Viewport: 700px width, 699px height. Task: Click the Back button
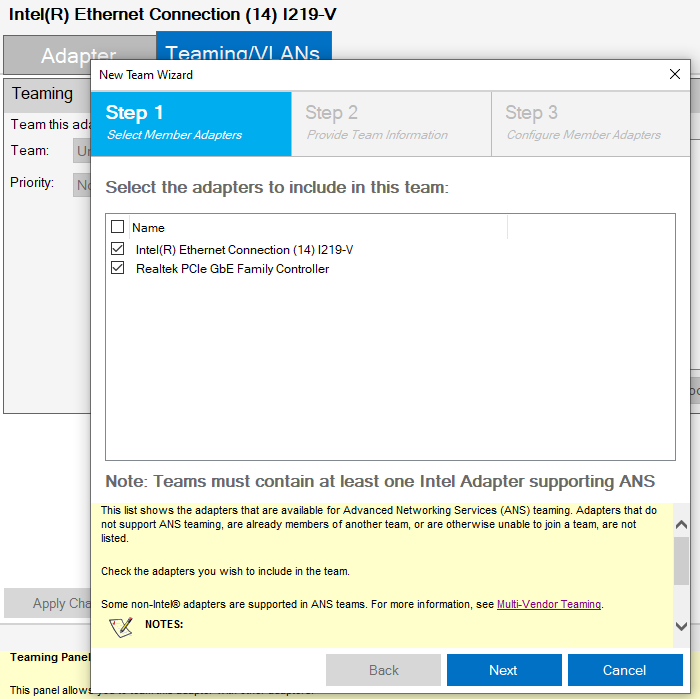[383, 670]
